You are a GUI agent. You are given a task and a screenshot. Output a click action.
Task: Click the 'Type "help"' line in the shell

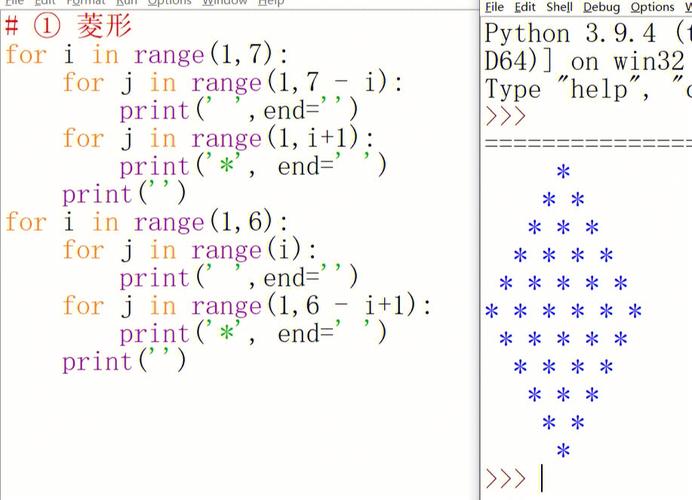click(585, 89)
